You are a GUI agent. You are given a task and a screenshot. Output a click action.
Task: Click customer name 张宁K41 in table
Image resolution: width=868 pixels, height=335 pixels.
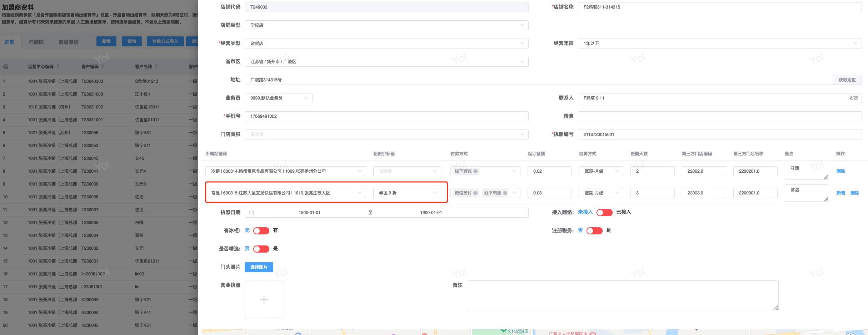click(x=143, y=313)
